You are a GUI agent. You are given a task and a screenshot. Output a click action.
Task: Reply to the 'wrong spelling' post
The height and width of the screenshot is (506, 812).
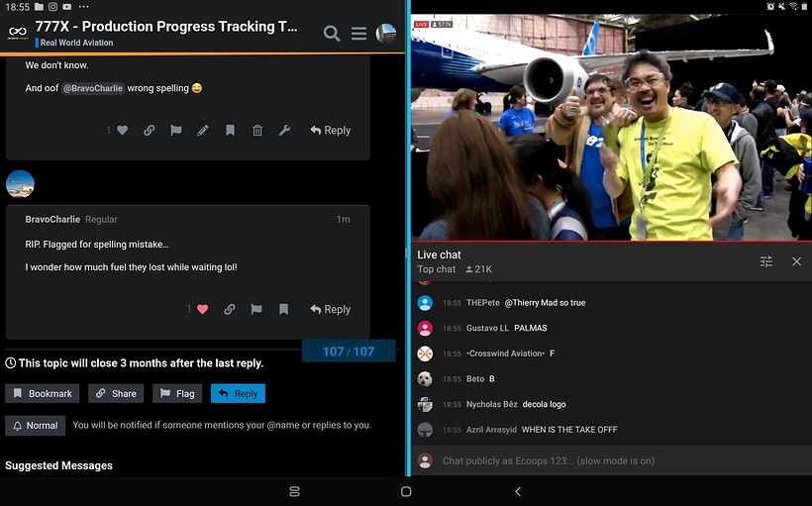pyautogui.click(x=331, y=130)
